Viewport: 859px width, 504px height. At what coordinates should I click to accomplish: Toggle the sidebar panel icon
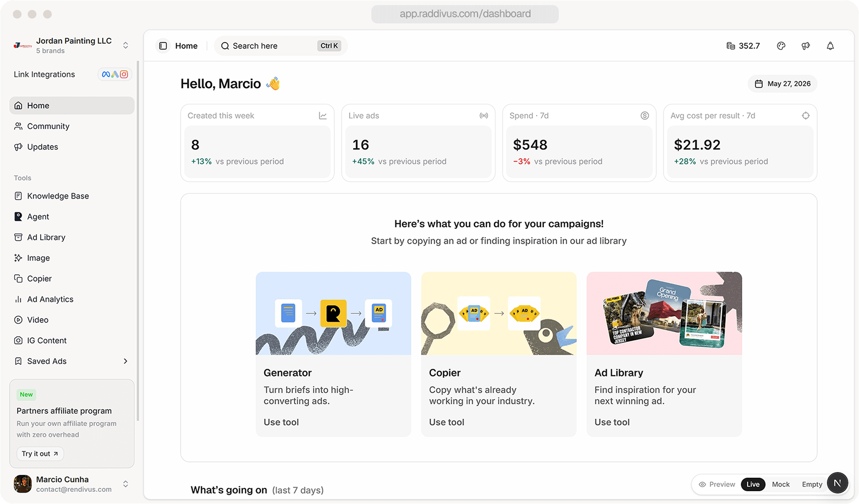[x=163, y=46]
